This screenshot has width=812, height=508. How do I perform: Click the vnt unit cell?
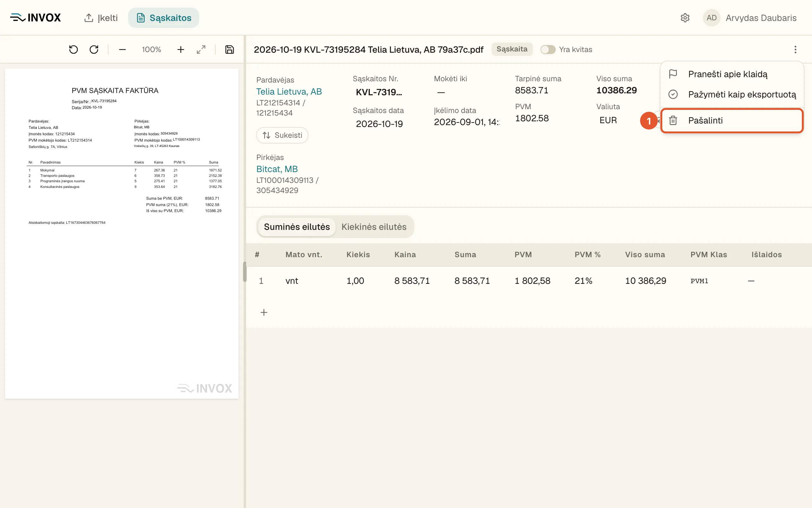(291, 281)
